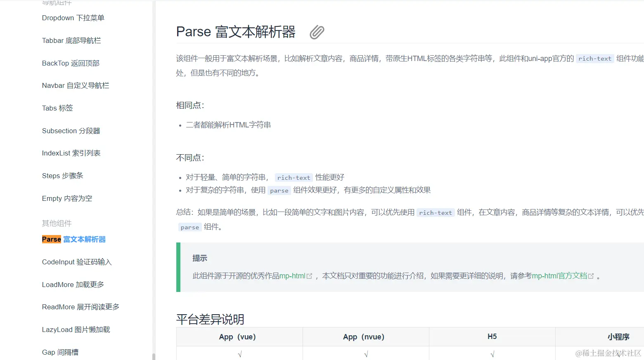Click the external-link icon after mp-html官方文档

coord(591,276)
